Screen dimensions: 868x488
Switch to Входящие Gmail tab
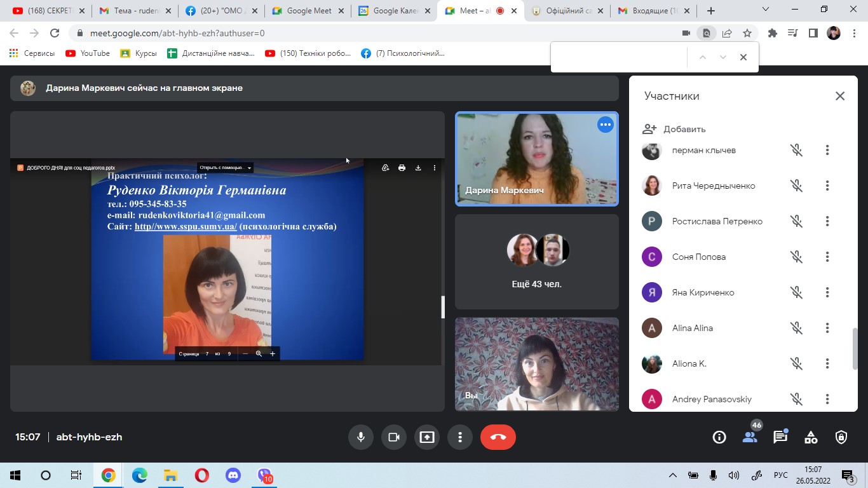pos(654,11)
